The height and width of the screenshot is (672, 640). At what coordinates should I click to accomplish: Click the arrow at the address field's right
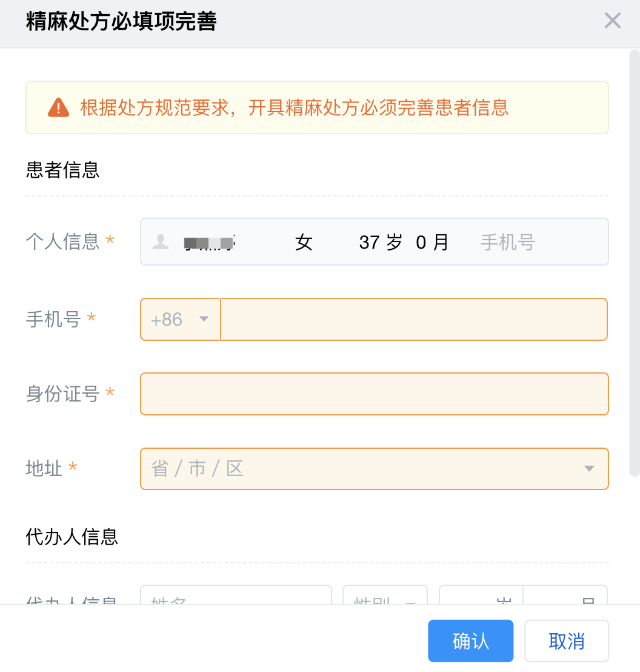[588, 468]
